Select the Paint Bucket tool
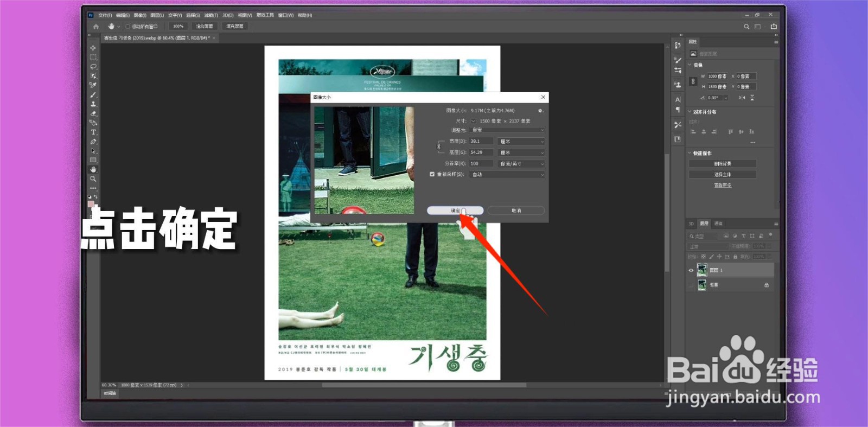This screenshot has height=427, width=868. 93,123
